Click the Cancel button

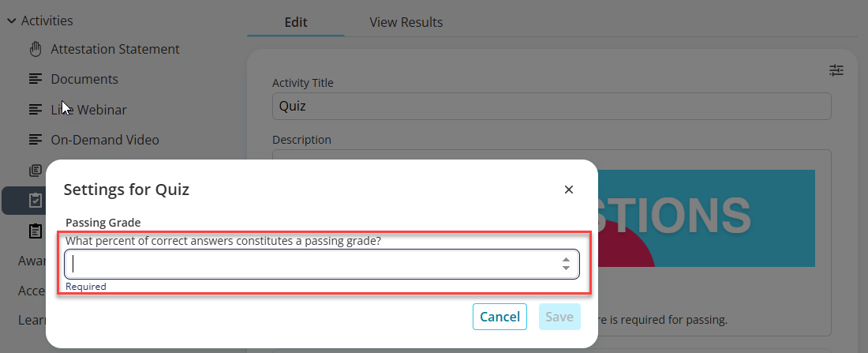pyautogui.click(x=499, y=317)
